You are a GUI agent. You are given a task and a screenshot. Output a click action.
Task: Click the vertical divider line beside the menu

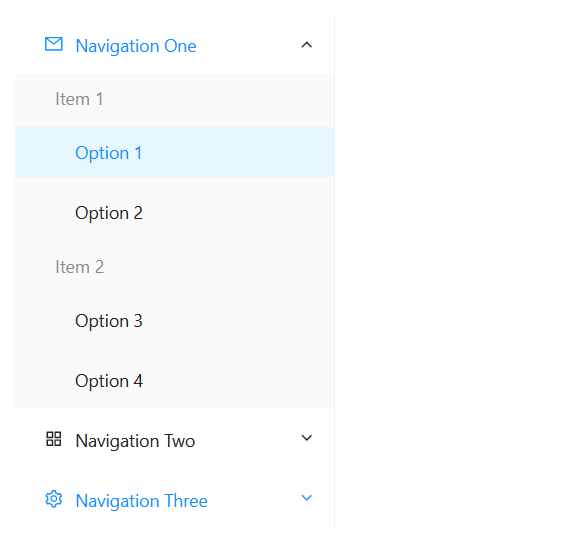334,272
